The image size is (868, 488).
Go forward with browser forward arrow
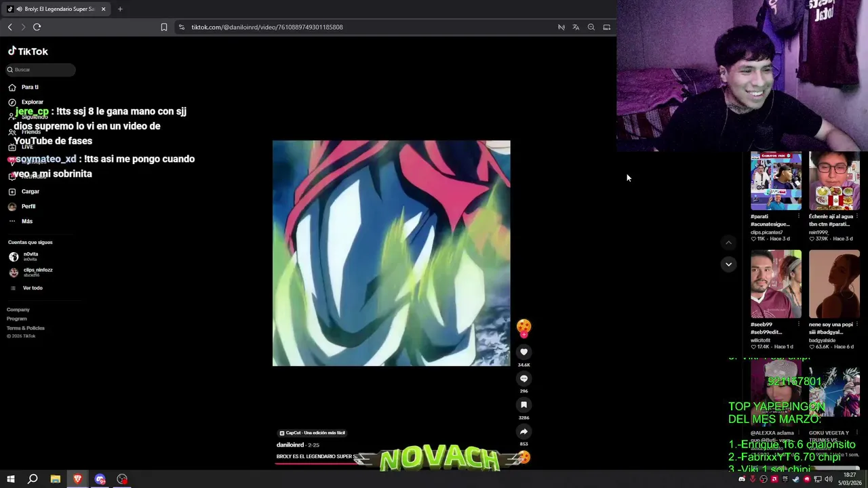point(23,27)
